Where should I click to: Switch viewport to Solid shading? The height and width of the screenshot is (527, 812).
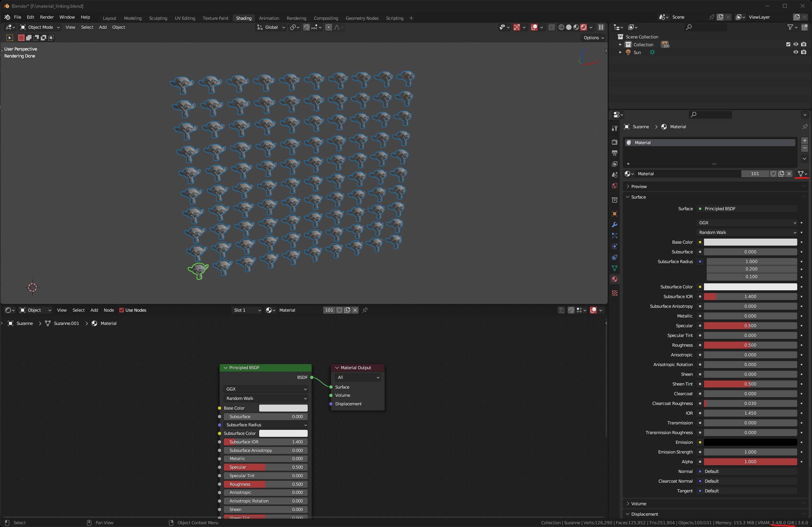click(569, 27)
